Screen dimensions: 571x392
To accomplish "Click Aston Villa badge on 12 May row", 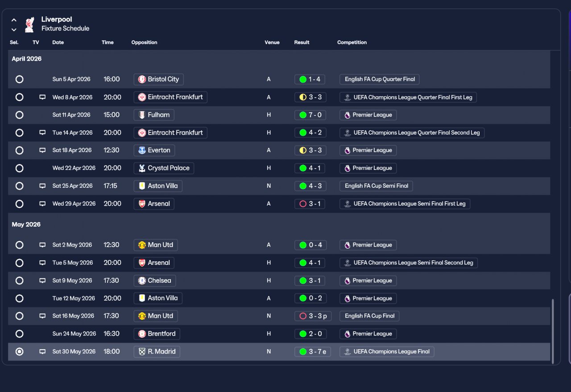I will [x=142, y=298].
